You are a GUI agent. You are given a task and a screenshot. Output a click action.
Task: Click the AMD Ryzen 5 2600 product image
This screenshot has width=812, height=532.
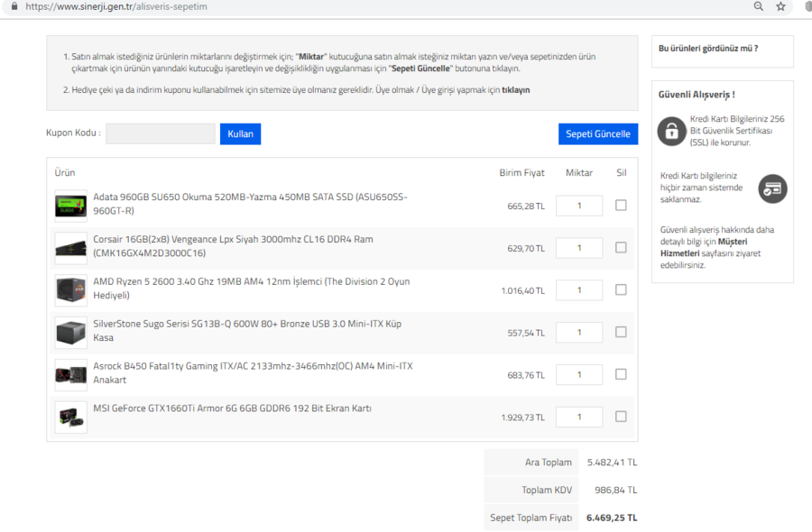tap(70, 290)
